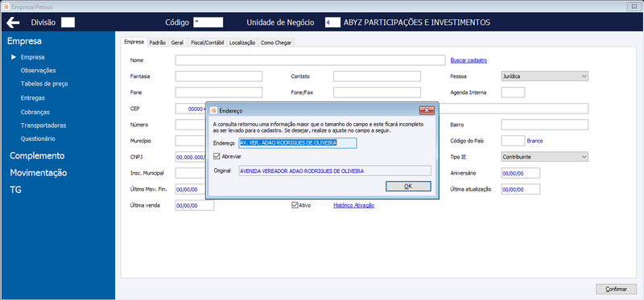Click the Fone/Fax input field
Screen dimensions: 644x300
pos(377,92)
